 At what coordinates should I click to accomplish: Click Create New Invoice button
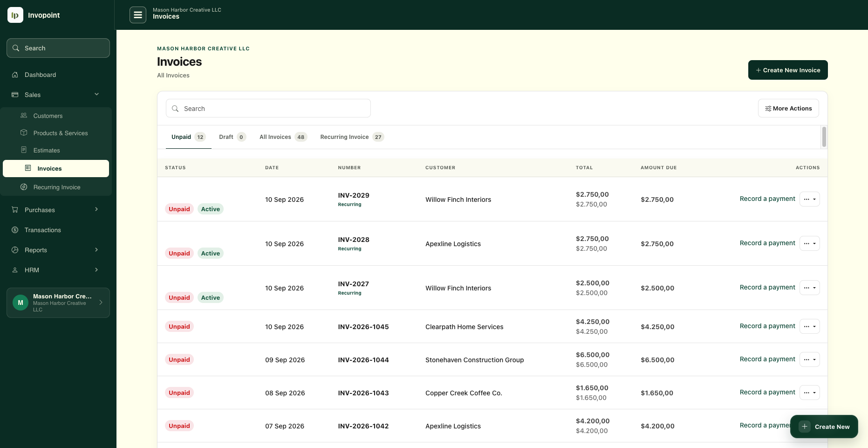788,70
